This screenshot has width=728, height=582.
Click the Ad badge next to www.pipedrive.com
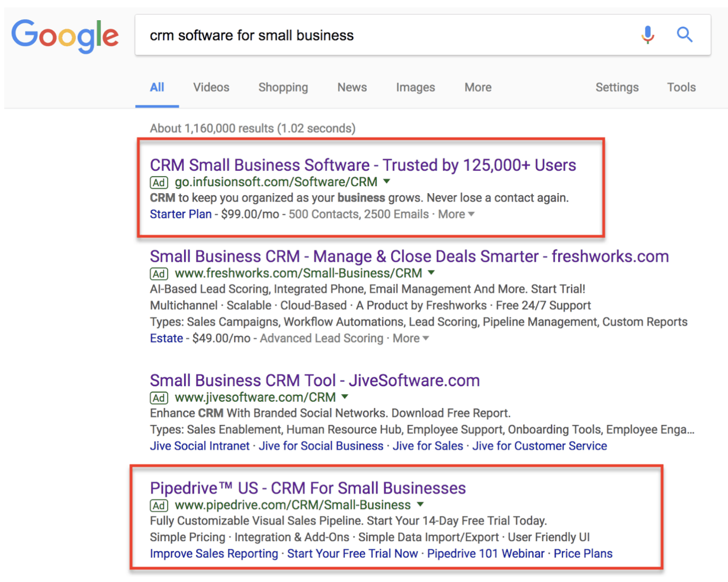pyautogui.click(x=159, y=505)
